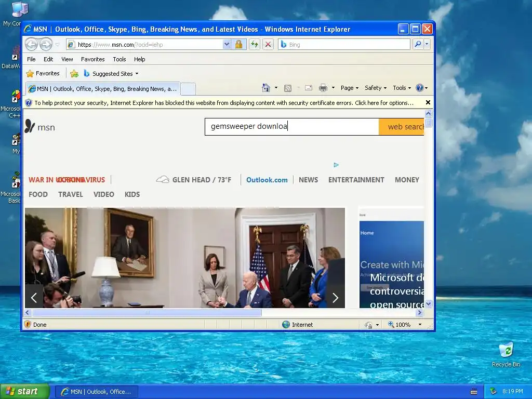This screenshot has width=532, height=399.
Task: Open the recent pages dropdown beside Forward
Action: [57, 45]
